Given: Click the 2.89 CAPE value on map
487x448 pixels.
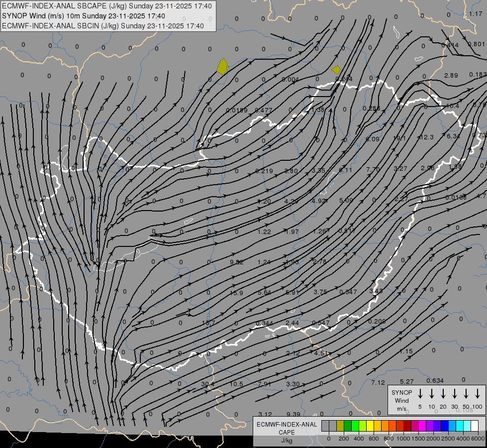Looking at the screenshot, I should pyautogui.click(x=451, y=75).
